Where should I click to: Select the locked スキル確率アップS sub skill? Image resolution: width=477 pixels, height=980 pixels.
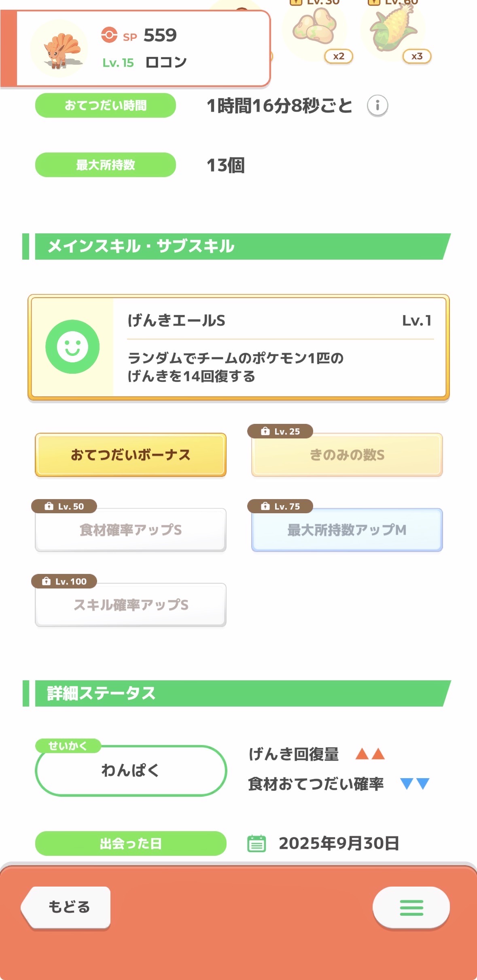pos(130,605)
